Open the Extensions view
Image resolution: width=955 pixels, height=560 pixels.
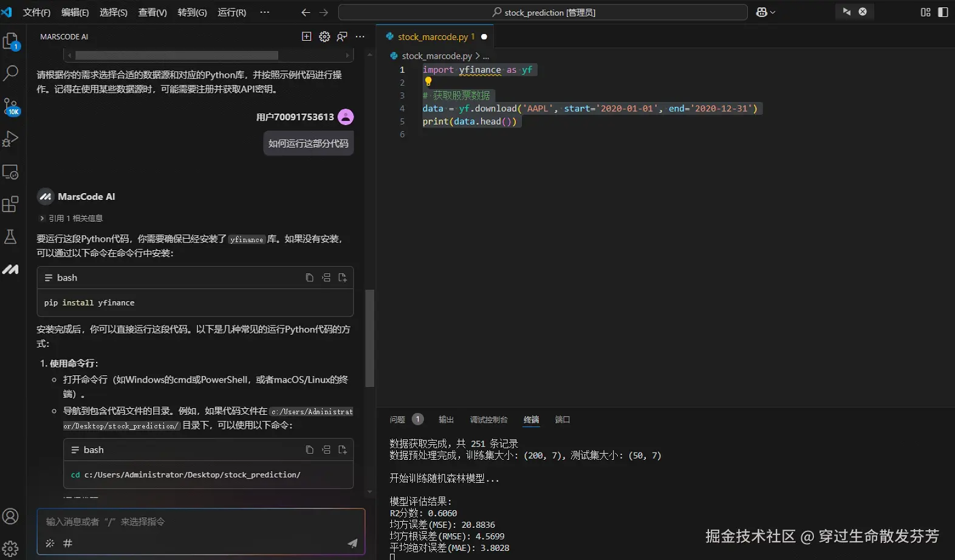tap(11, 204)
